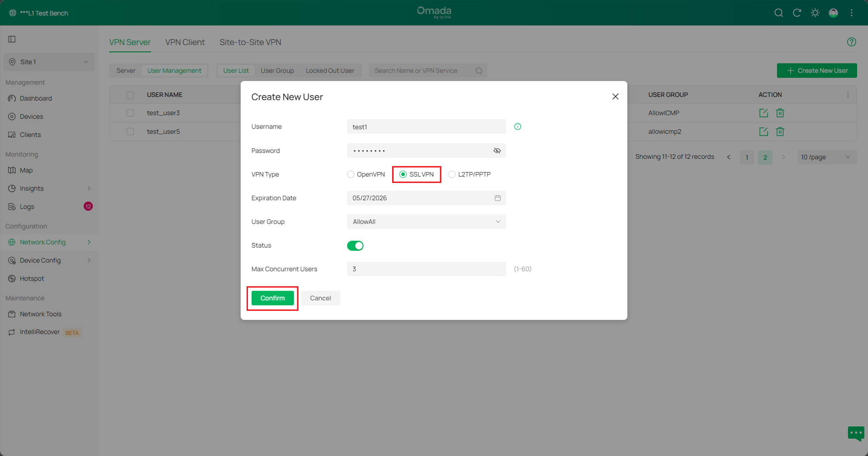The image size is (868, 456).
Task: Go to page 1 of records
Action: (747, 157)
